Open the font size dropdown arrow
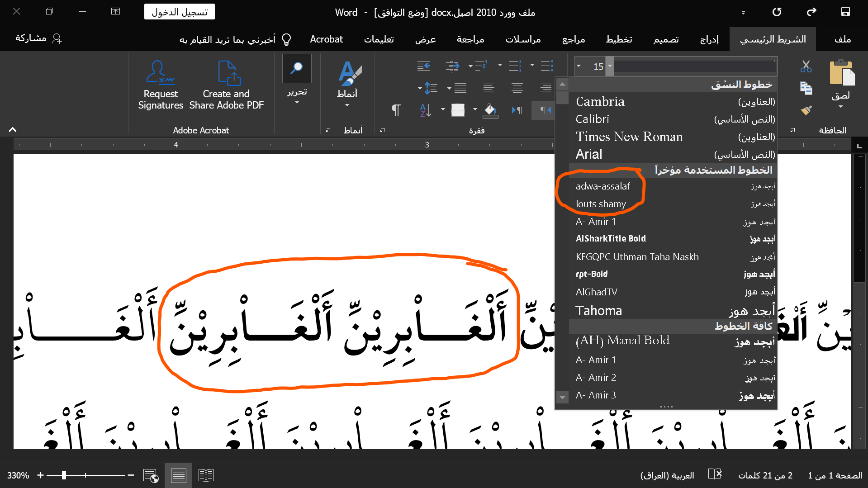The width and height of the screenshot is (868, 488). (x=579, y=66)
